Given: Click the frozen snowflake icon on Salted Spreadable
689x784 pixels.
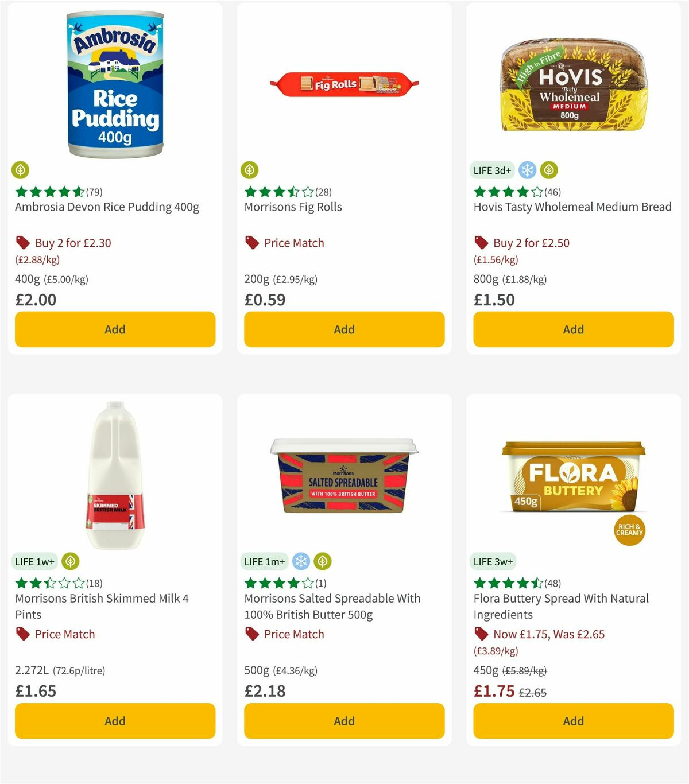Looking at the screenshot, I should (301, 561).
